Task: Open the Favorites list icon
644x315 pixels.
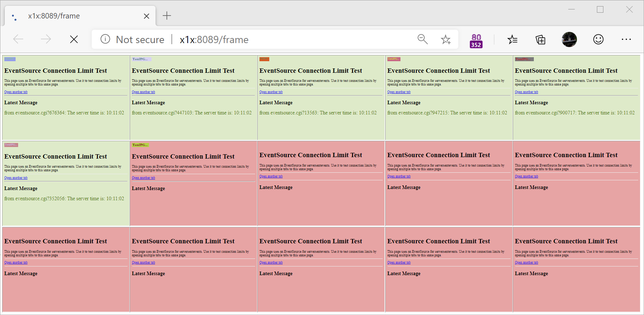Action: click(512, 39)
